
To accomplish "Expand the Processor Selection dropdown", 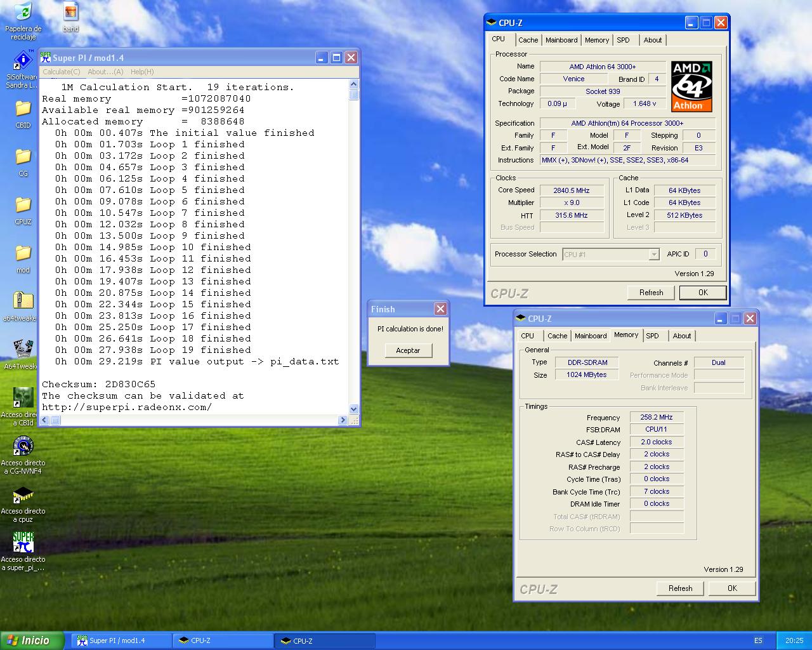I will coord(653,255).
